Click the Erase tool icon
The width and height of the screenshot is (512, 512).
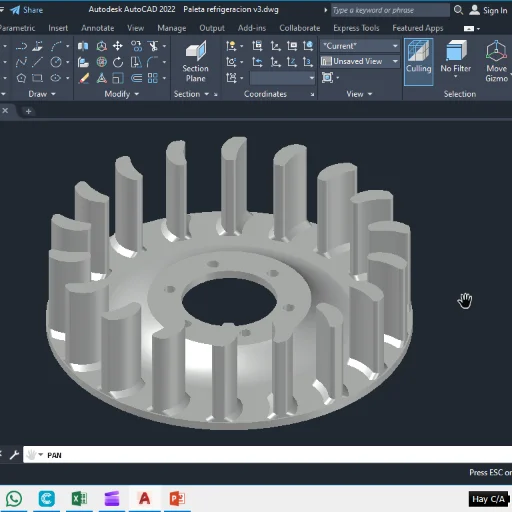[x=84, y=78]
